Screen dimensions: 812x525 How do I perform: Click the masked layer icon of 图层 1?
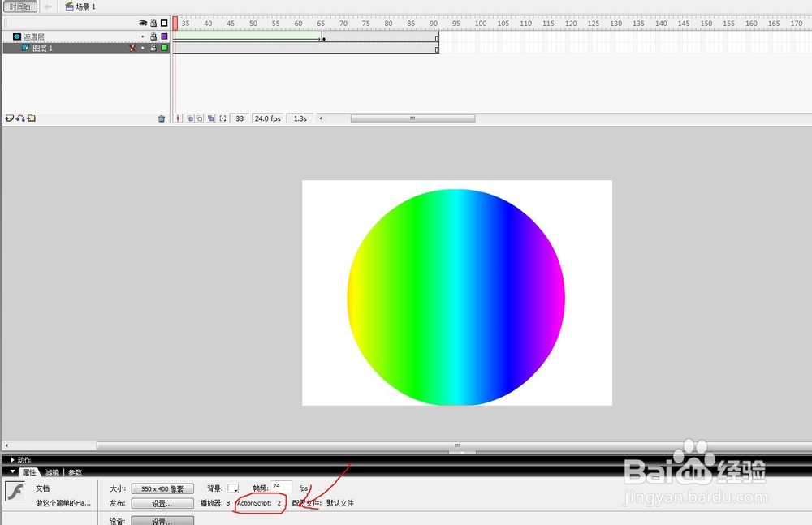click(x=25, y=48)
